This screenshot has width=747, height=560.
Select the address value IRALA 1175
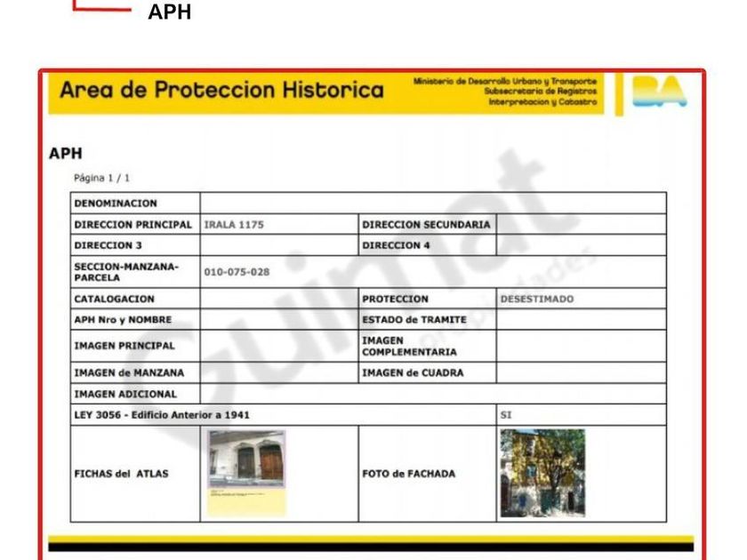point(234,225)
